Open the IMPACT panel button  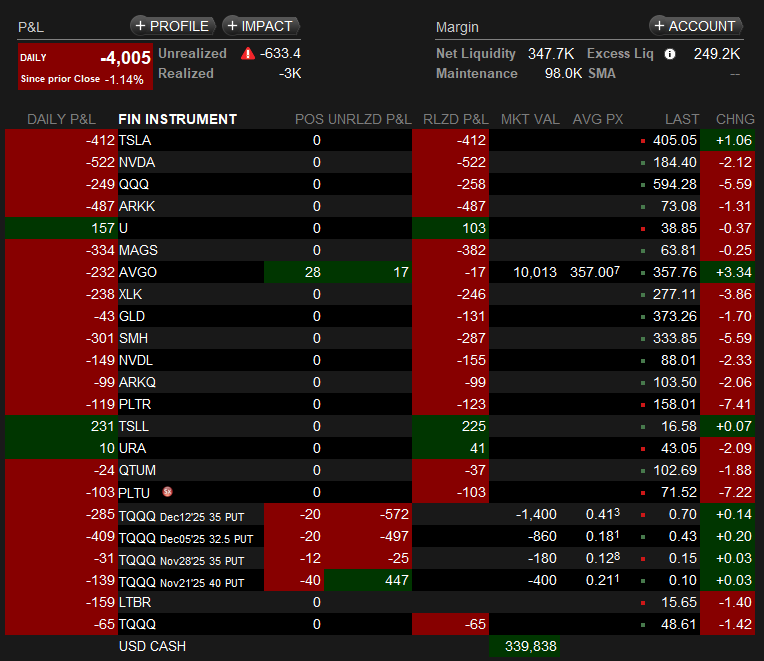(261, 26)
